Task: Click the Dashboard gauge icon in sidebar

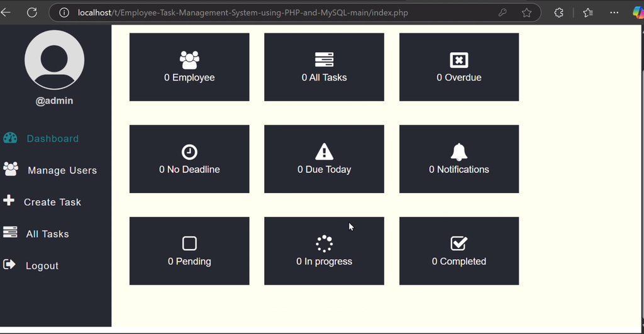Action: coord(10,138)
